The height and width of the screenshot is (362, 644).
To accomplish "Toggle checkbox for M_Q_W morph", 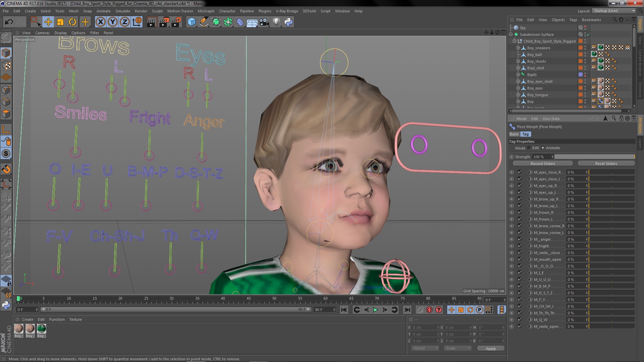I will [x=520, y=319].
